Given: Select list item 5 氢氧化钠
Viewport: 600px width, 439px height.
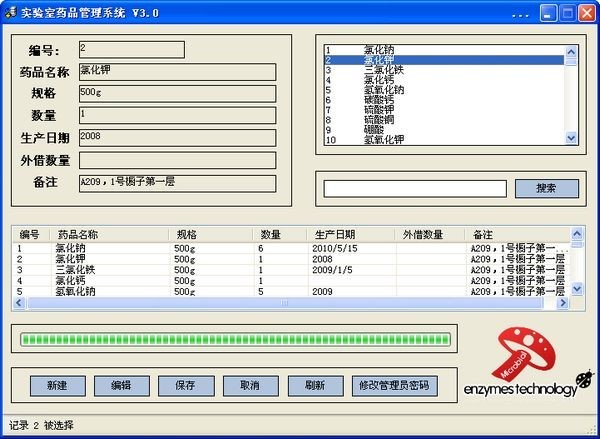Looking at the screenshot, I should click(x=444, y=90).
